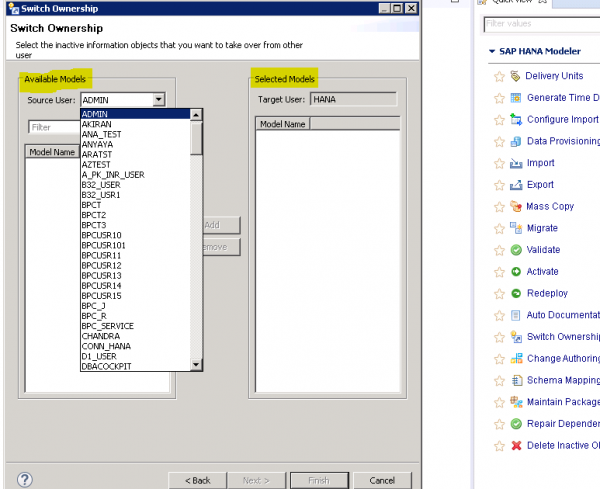Image resolution: width=600 pixels, height=489 pixels.
Task: Open the Activate link
Action: click(x=542, y=272)
